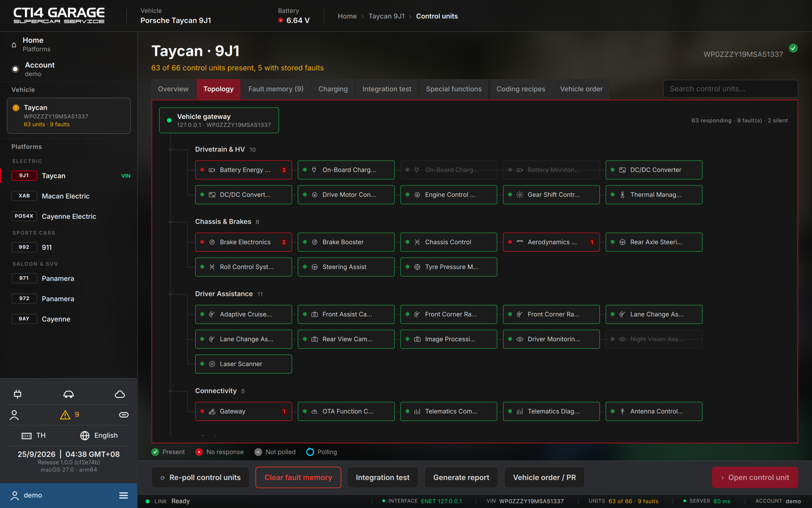Choose the PO54X Cayenne Electric platform
This screenshot has height=508, width=812.
coord(69,216)
